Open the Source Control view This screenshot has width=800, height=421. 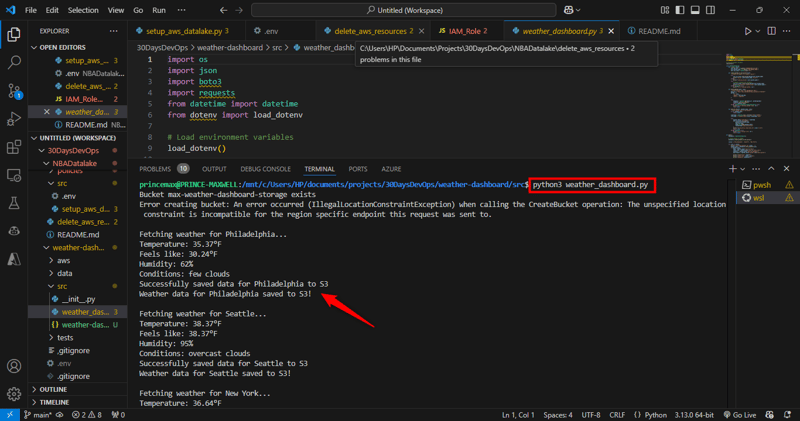coord(14,90)
